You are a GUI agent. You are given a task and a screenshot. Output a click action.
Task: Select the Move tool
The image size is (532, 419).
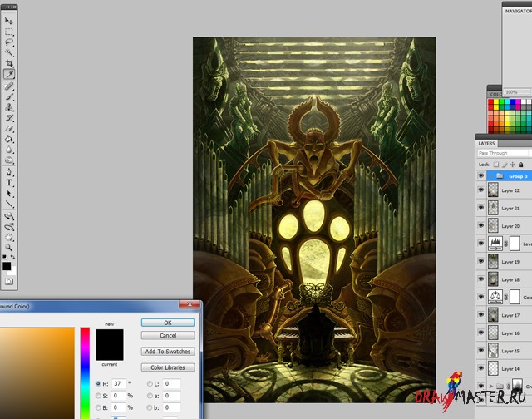9,21
